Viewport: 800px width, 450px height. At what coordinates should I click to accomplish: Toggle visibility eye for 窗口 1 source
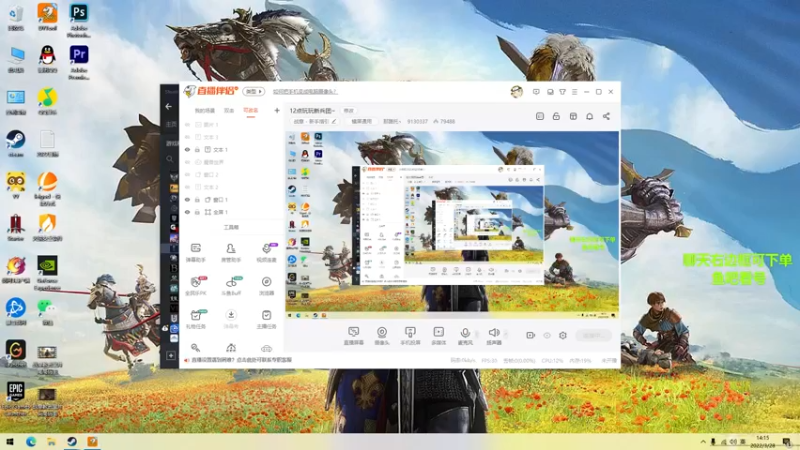(187, 199)
